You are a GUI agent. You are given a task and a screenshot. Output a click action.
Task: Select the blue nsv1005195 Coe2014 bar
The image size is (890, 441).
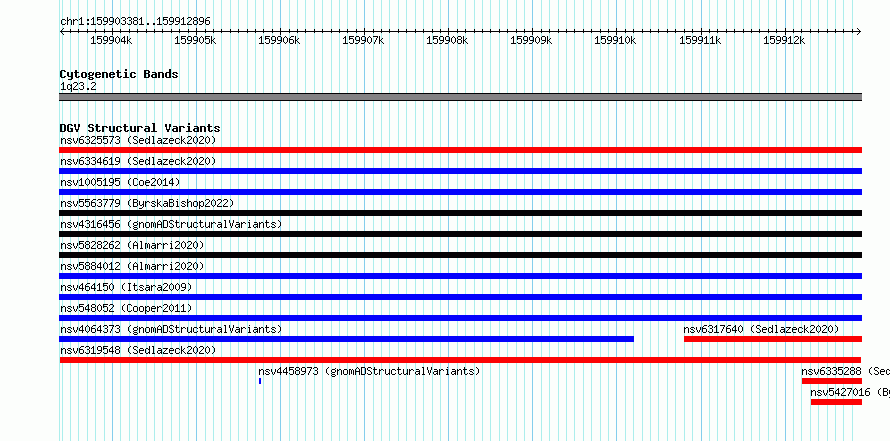(x=460, y=192)
